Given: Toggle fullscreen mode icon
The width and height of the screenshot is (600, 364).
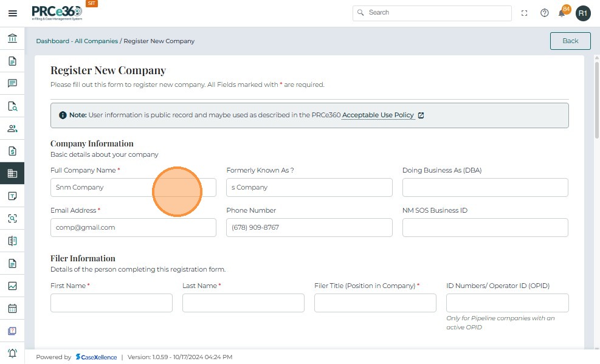Looking at the screenshot, I should (x=525, y=13).
